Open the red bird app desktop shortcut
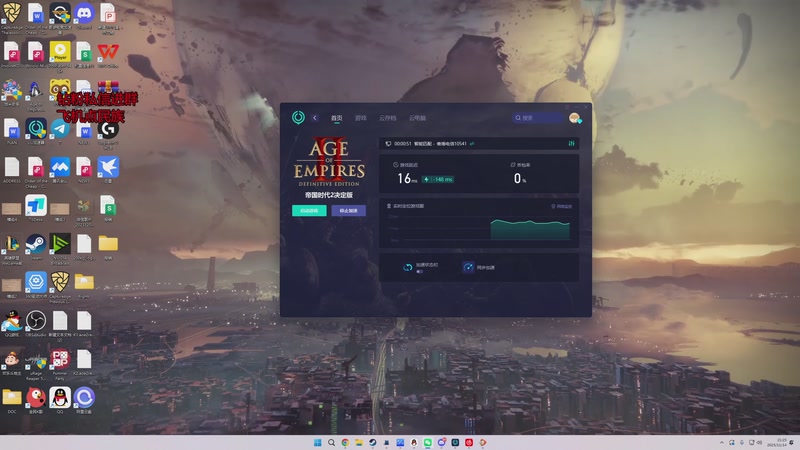800x450 pixels. click(x=36, y=397)
